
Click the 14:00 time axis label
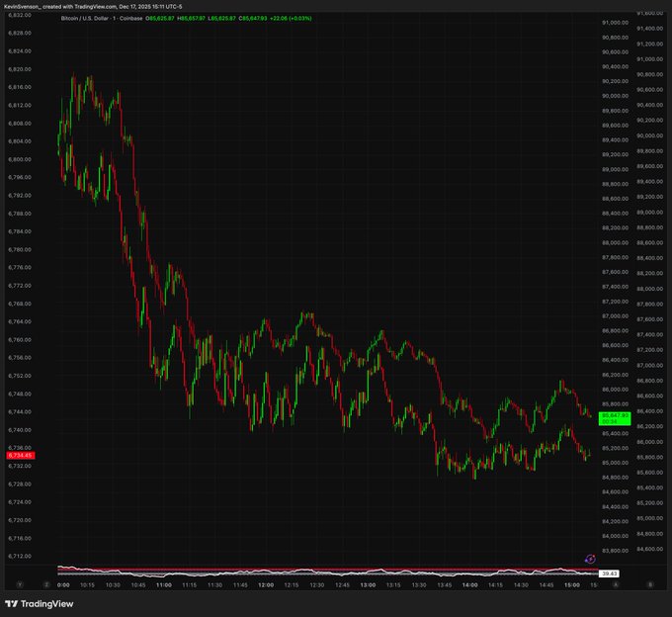(x=469, y=584)
